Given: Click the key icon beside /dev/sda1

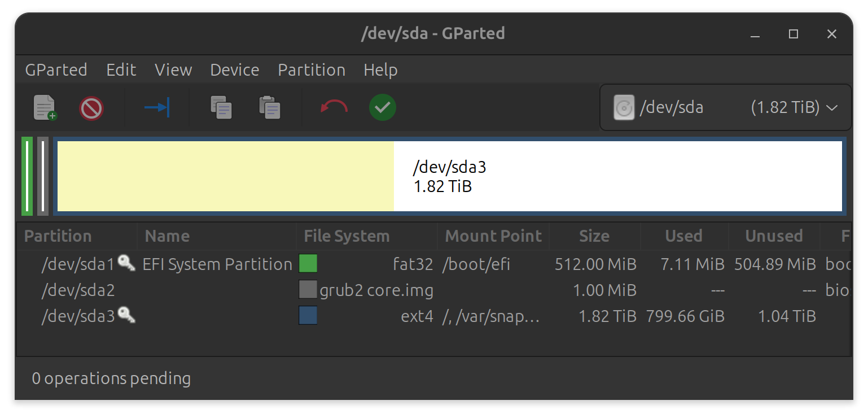Looking at the screenshot, I should pos(126,263).
